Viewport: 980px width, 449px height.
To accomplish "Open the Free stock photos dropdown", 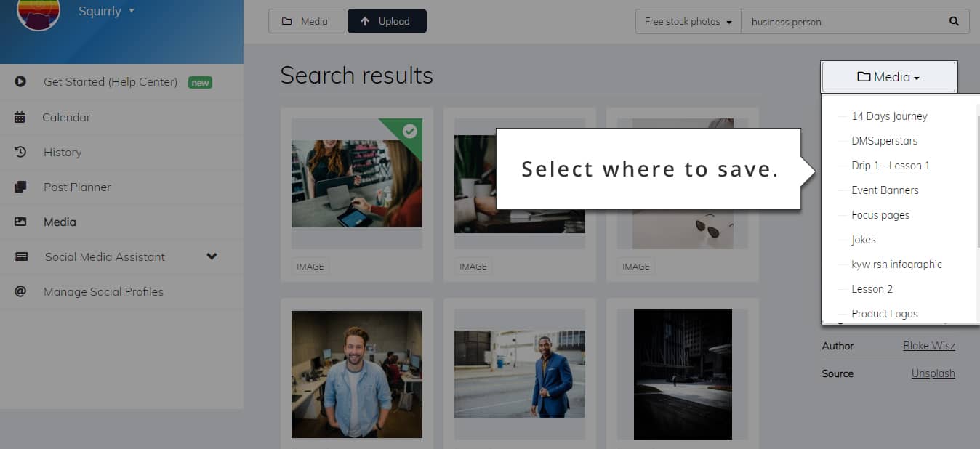I will pyautogui.click(x=688, y=22).
